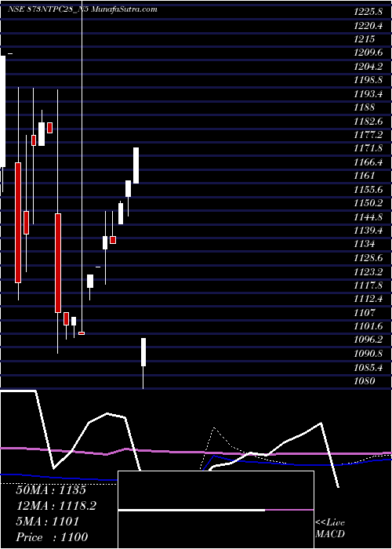This screenshot has width=392, height=549.
Task: Click the topmost white candle near 1171.8
Action: [x=136, y=165]
